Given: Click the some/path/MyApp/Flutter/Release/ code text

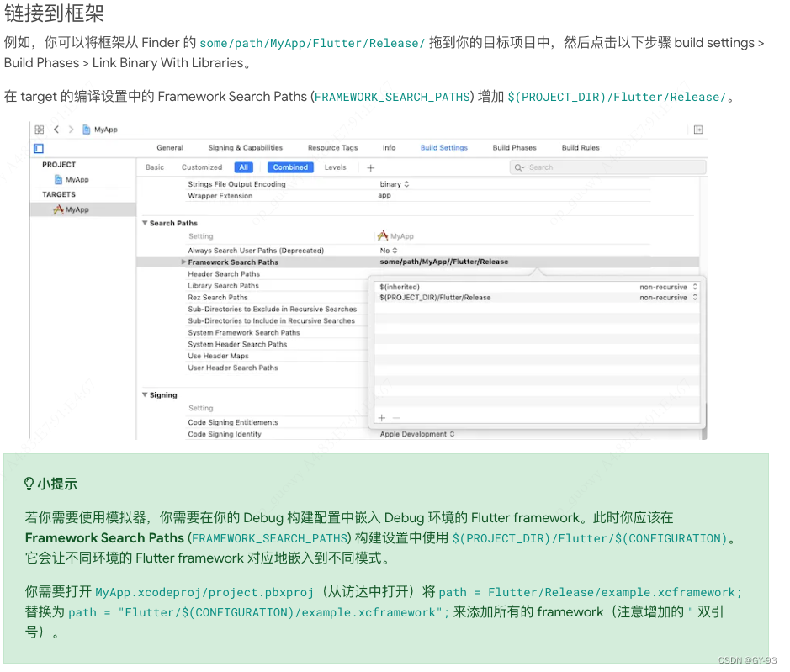Looking at the screenshot, I should click(312, 44).
